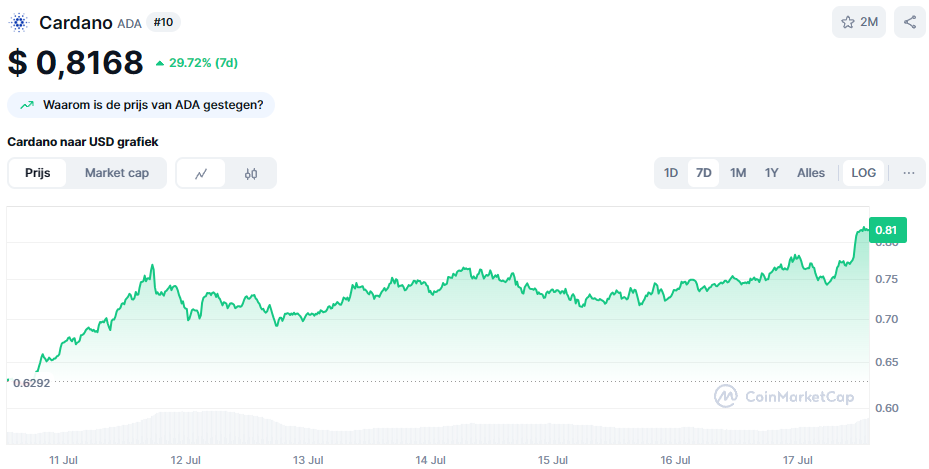
Task: Click the Cardano name heading
Action: pyautogui.click(x=76, y=23)
